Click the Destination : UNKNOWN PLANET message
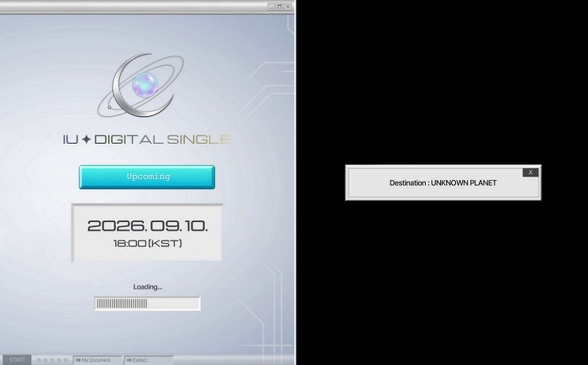This screenshot has width=588, height=365. (443, 183)
